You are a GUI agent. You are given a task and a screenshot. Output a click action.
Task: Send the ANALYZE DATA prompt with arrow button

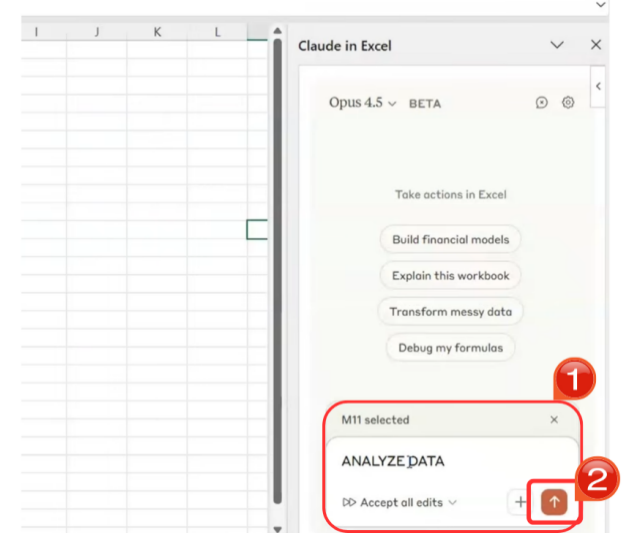point(554,502)
